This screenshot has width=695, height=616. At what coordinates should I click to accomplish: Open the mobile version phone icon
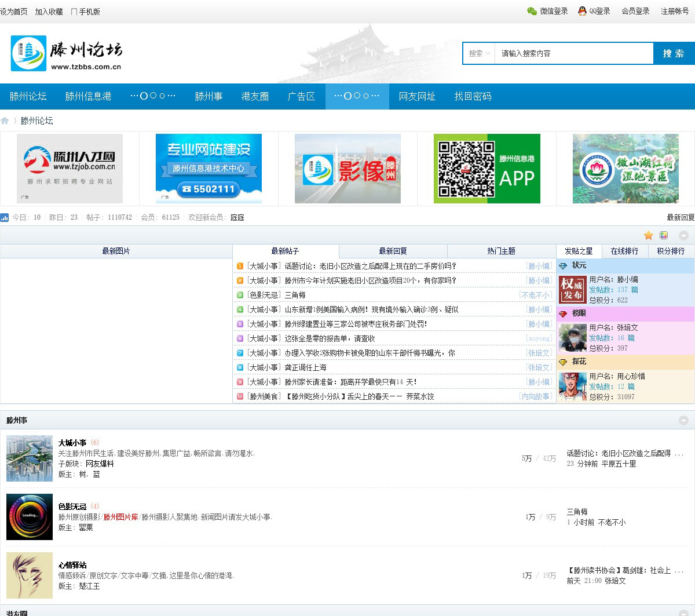[x=74, y=12]
